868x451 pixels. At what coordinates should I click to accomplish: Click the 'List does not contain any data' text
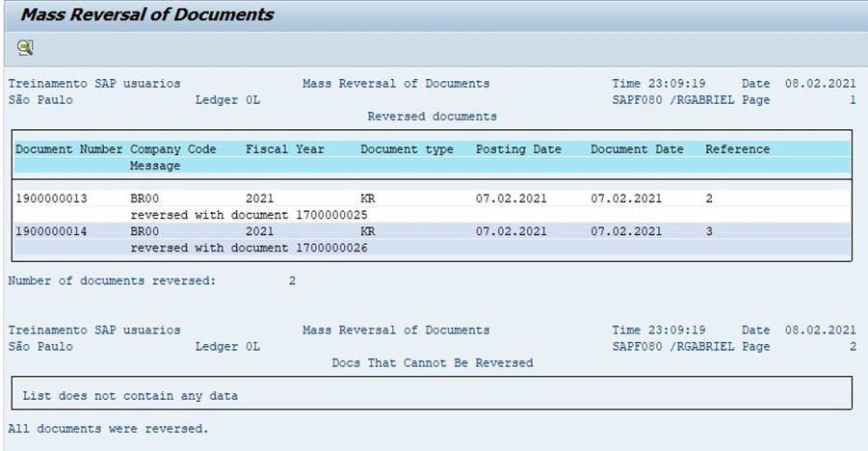130,396
